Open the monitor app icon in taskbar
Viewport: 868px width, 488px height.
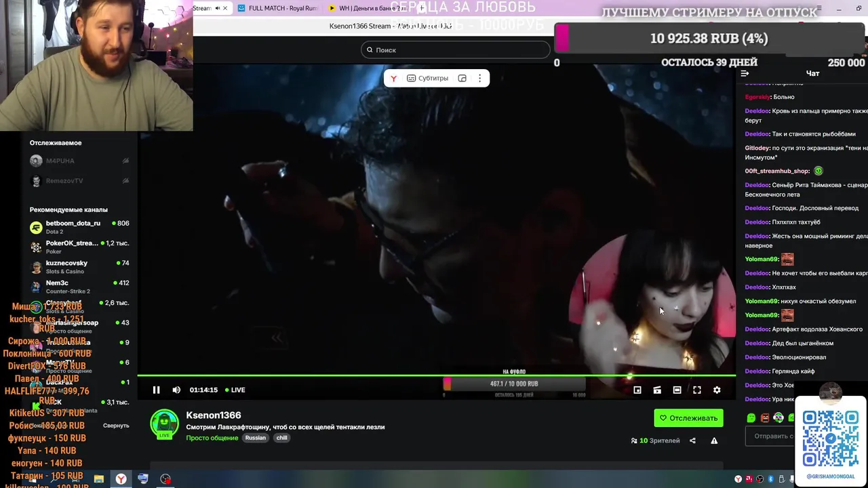[x=143, y=479]
